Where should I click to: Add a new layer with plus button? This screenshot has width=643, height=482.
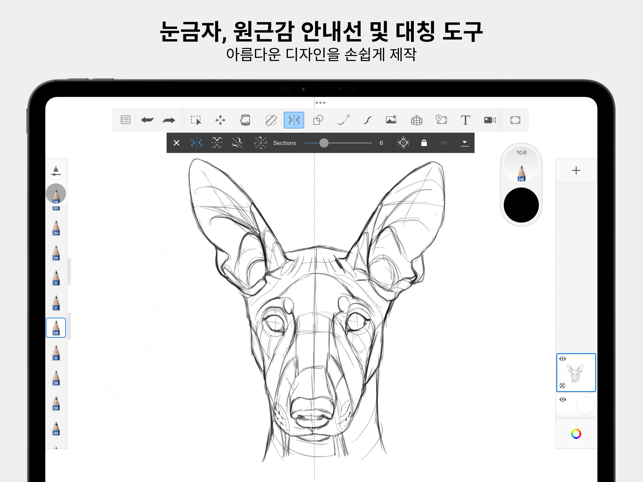576,171
